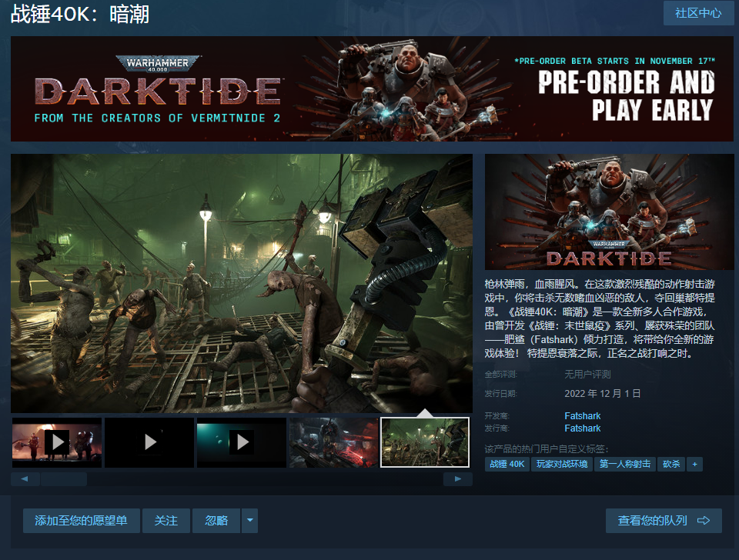Click 添加至您的愿望单 wishlist button
The height and width of the screenshot is (560, 739).
click(x=81, y=521)
